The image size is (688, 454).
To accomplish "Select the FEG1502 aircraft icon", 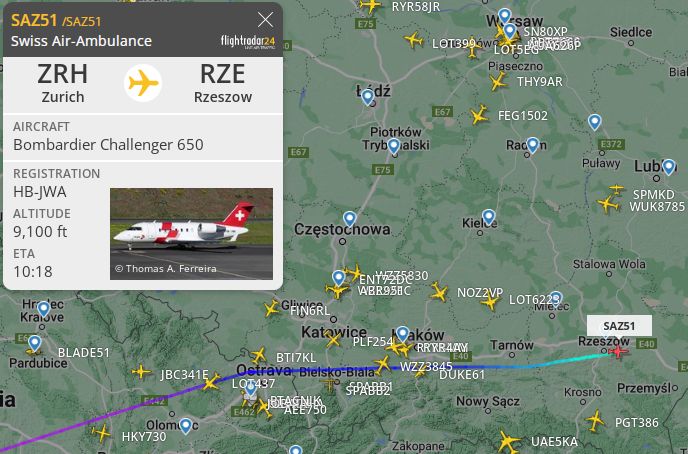I will coord(479,115).
